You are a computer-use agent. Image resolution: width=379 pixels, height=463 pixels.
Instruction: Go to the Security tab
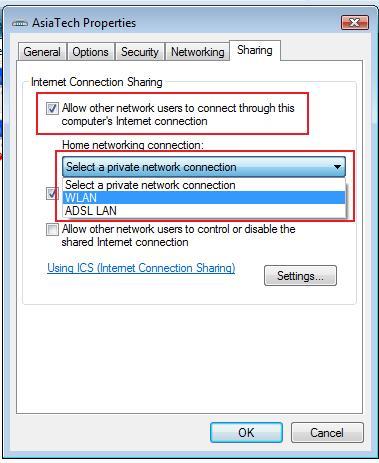[139, 52]
